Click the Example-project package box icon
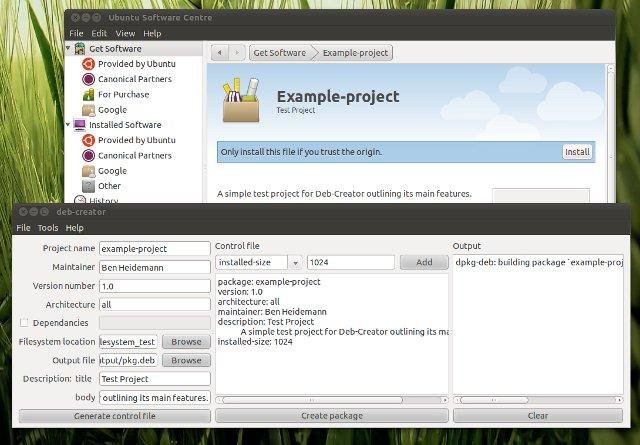The image size is (640, 445). 241,100
